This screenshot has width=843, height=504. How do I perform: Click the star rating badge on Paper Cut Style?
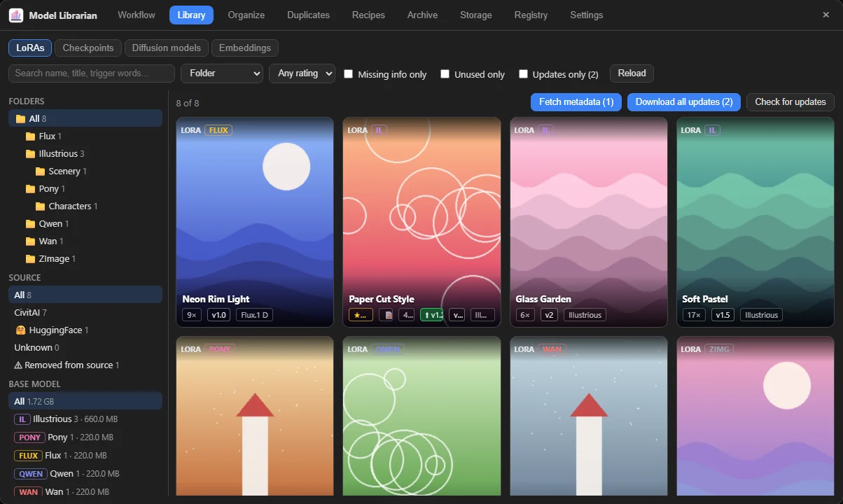coord(361,315)
